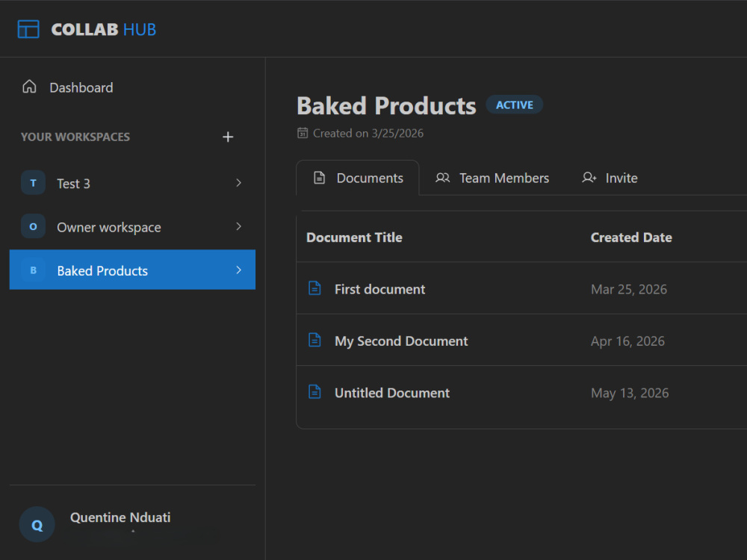Click the Baked Products B avatar
The width and height of the screenshot is (747, 560).
click(x=33, y=270)
